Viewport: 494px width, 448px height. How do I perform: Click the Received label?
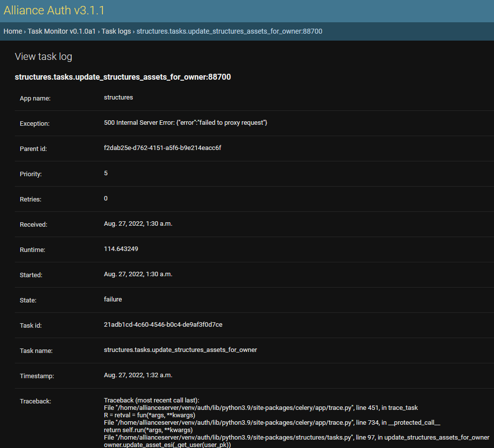33,224
